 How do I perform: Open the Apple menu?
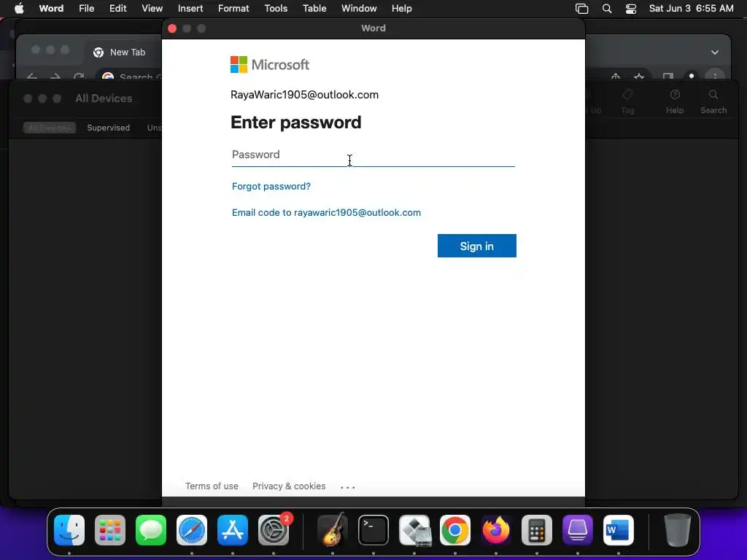point(19,9)
